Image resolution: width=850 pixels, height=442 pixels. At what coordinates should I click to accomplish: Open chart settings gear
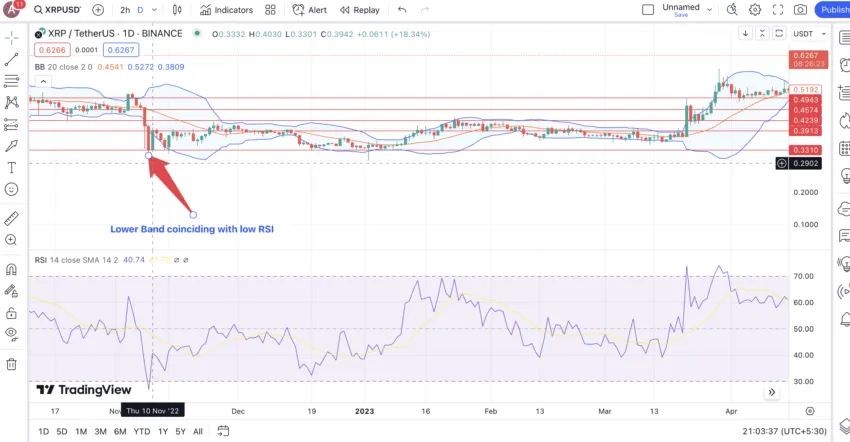[755, 10]
